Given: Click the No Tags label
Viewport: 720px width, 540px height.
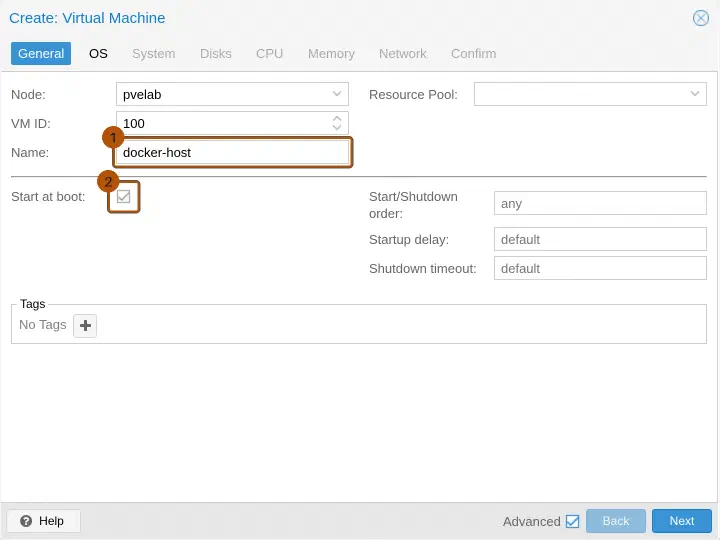Looking at the screenshot, I should (43, 325).
